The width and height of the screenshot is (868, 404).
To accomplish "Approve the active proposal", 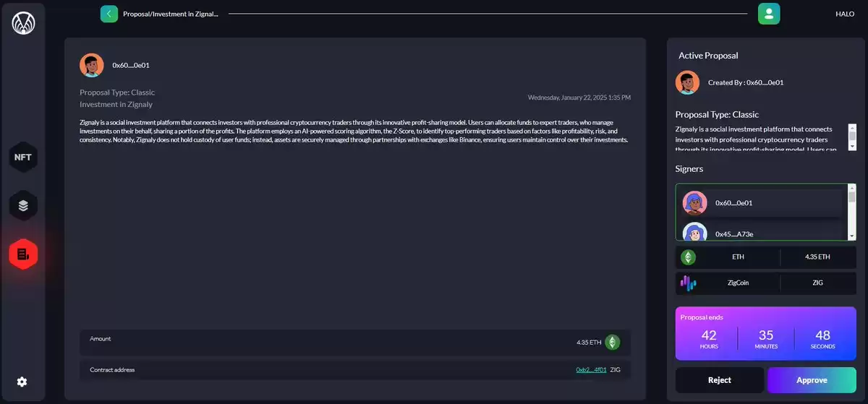I will (x=812, y=380).
